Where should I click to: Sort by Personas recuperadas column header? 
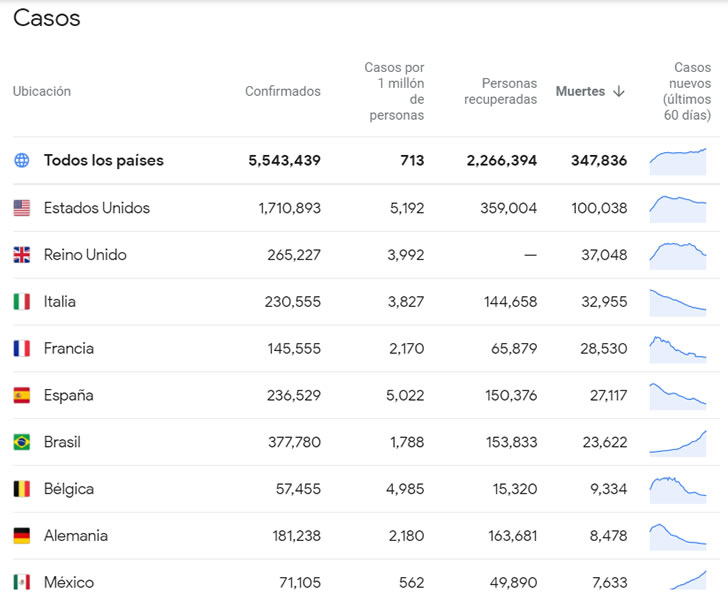pyautogui.click(x=500, y=91)
